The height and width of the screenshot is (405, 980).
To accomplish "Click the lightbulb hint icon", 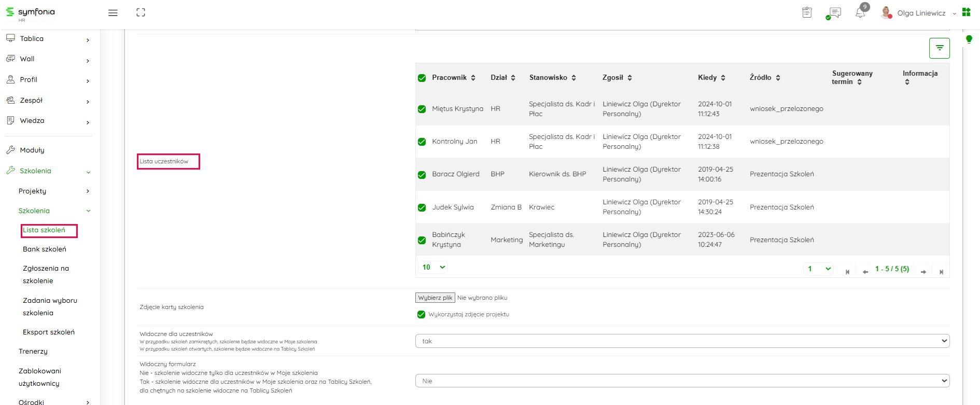I will tap(969, 39).
